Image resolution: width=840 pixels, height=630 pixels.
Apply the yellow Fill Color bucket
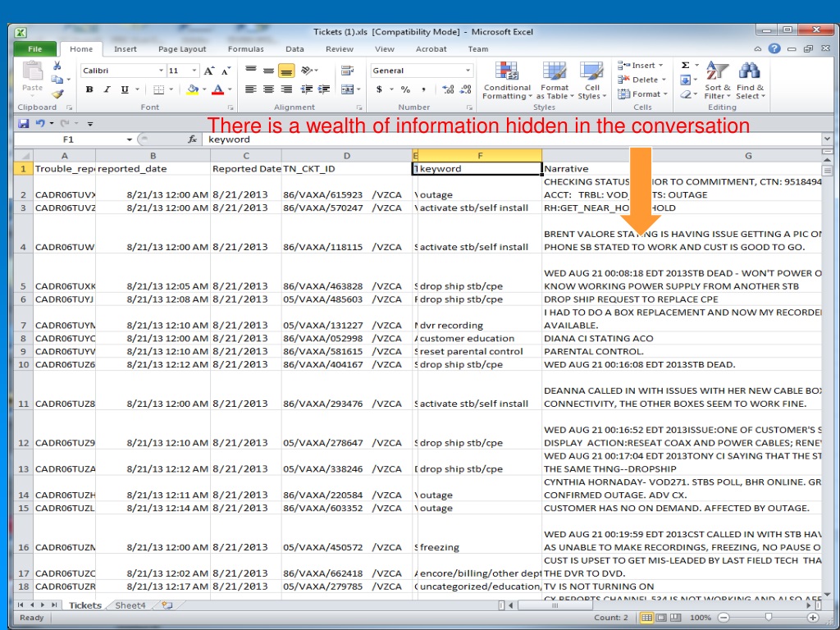[192, 89]
